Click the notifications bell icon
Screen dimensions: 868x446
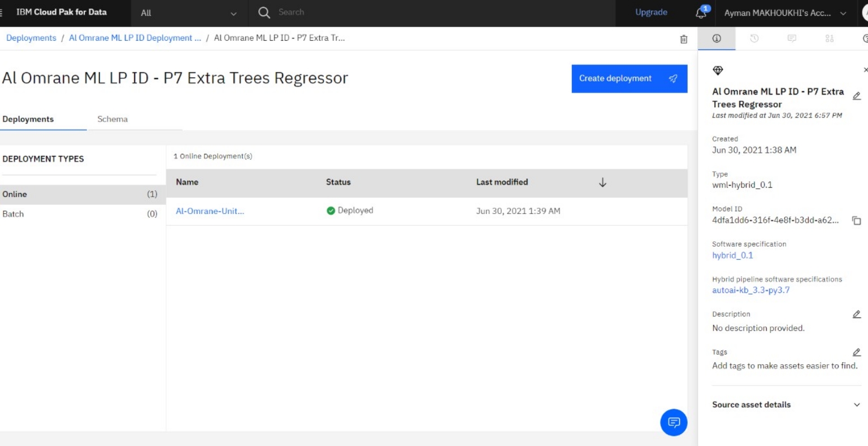point(701,13)
